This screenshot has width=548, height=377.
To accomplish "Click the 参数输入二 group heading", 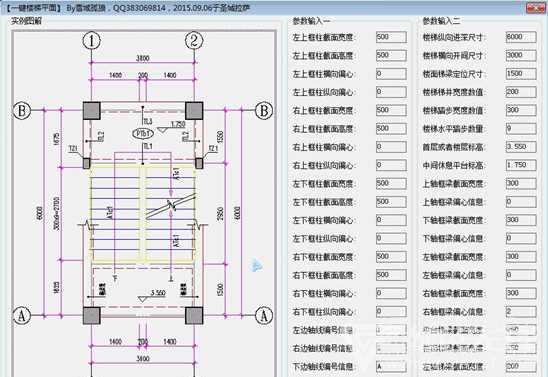I will click(441, 21).
